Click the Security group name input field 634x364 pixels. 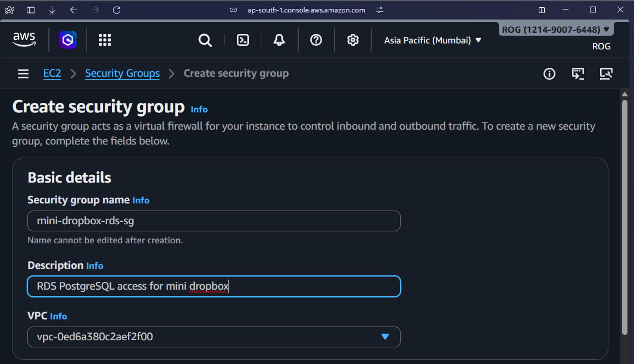coord(214,221)
